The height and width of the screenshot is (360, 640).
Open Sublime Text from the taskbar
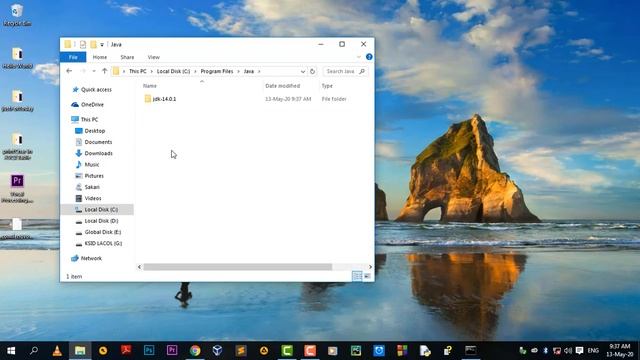tap(241, 351)
